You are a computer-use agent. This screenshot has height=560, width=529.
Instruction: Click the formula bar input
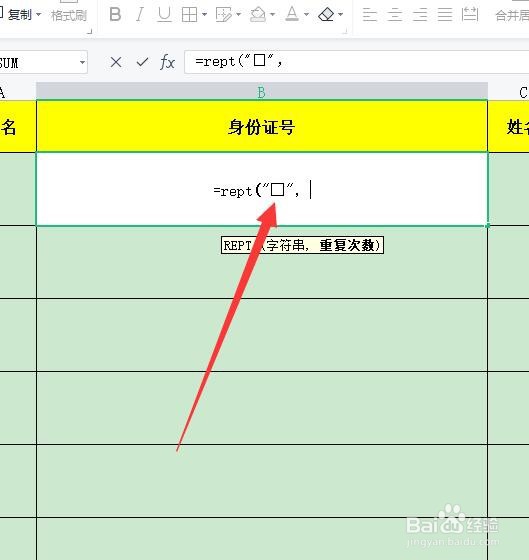click(356, 62)
